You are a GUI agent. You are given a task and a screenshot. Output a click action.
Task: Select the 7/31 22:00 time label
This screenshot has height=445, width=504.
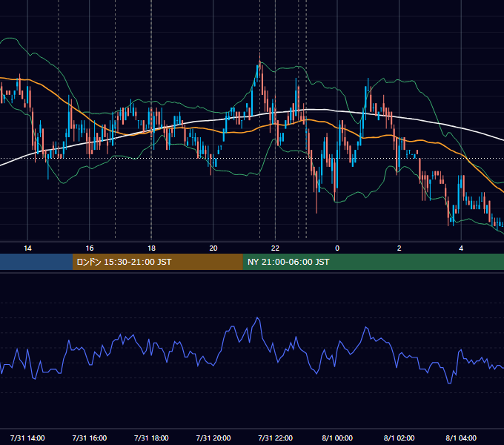point(276,438)
